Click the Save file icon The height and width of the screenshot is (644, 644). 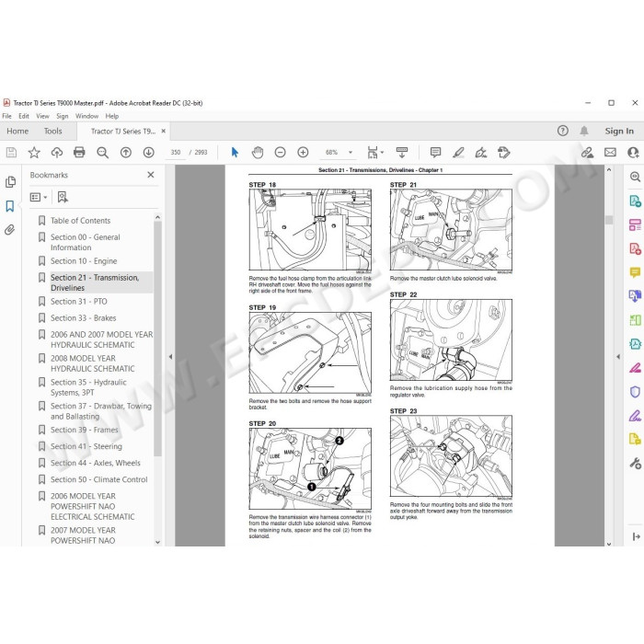[x=11, y=153]
